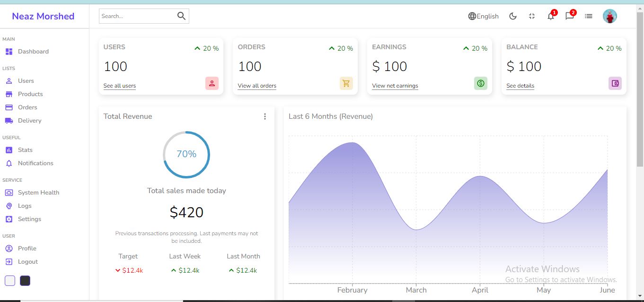Click the shopping cart icon in Orders card

(346, 83)
